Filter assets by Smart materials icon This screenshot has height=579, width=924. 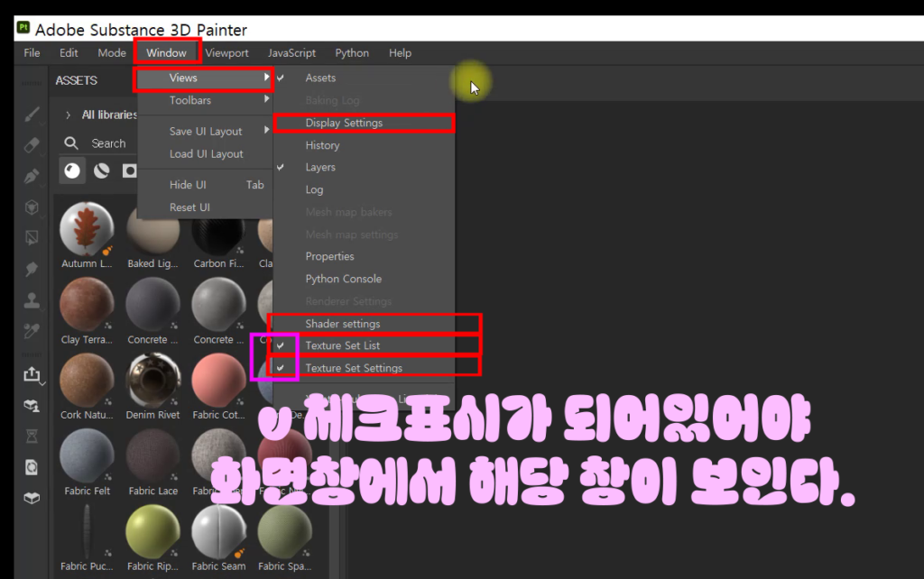[101, 170]
